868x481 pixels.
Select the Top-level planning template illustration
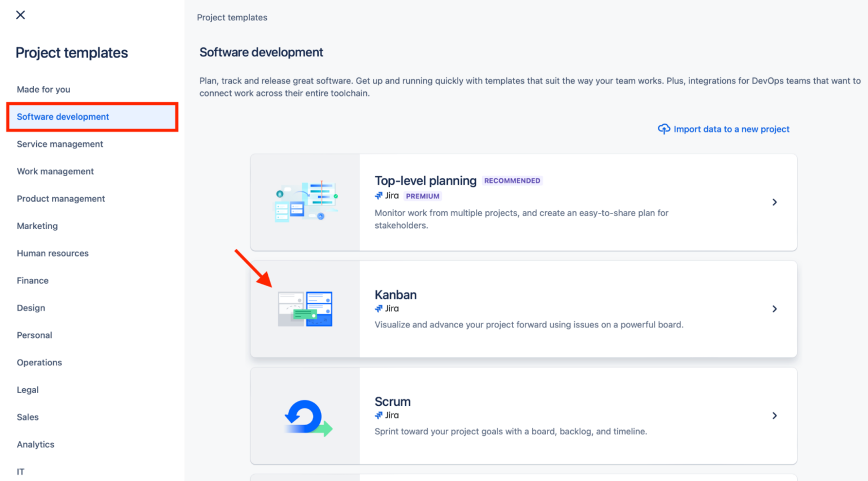click(305, 202)
